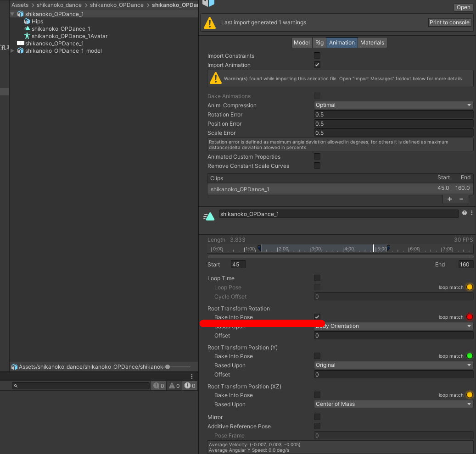Remove selected clip with minus button
This screenshot has height=454, width=476.
pyautogui.click(x=461, y=199)
